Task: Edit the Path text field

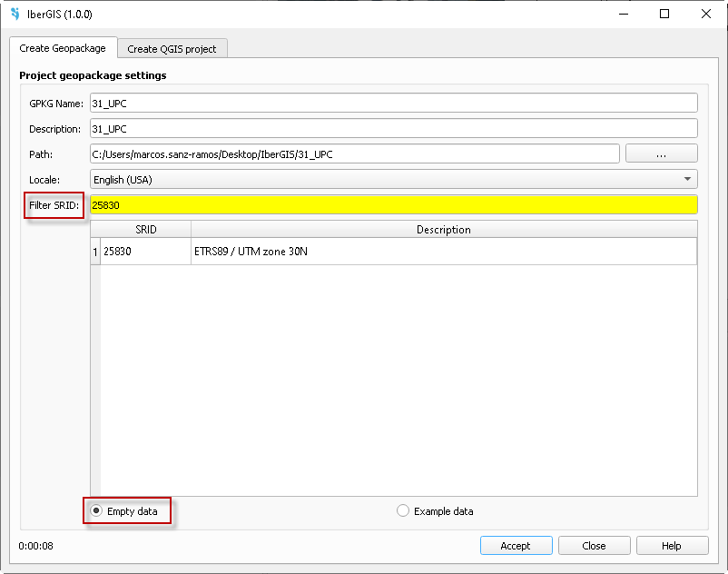Action: click(x=354, y=154)
